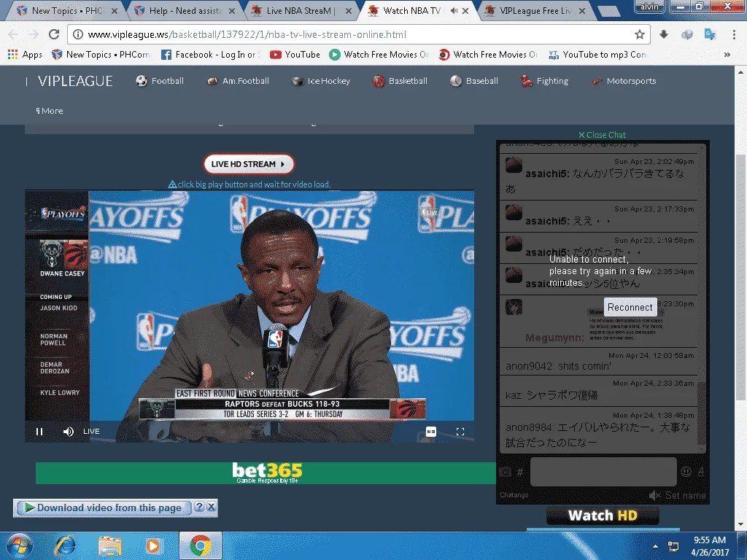Screen dimensions: 747x560
Task: Click the bet365 banner ad
Action: (266, 472)
